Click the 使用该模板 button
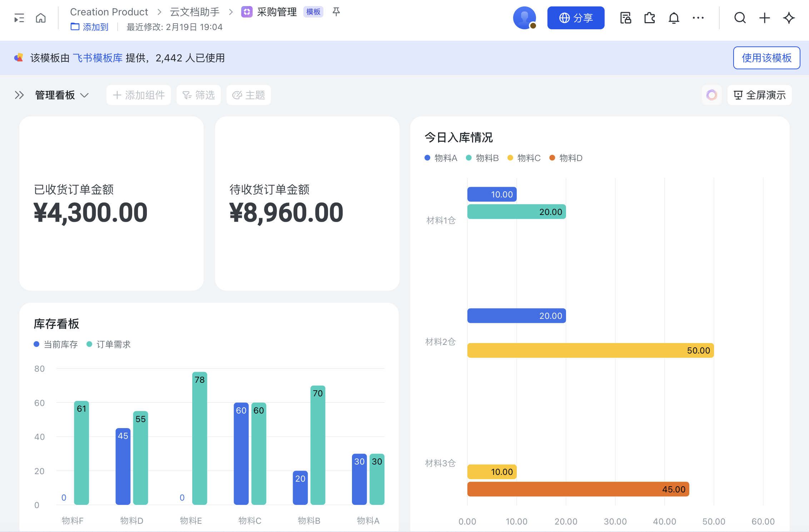809x532 pixels. pos(766,58)
